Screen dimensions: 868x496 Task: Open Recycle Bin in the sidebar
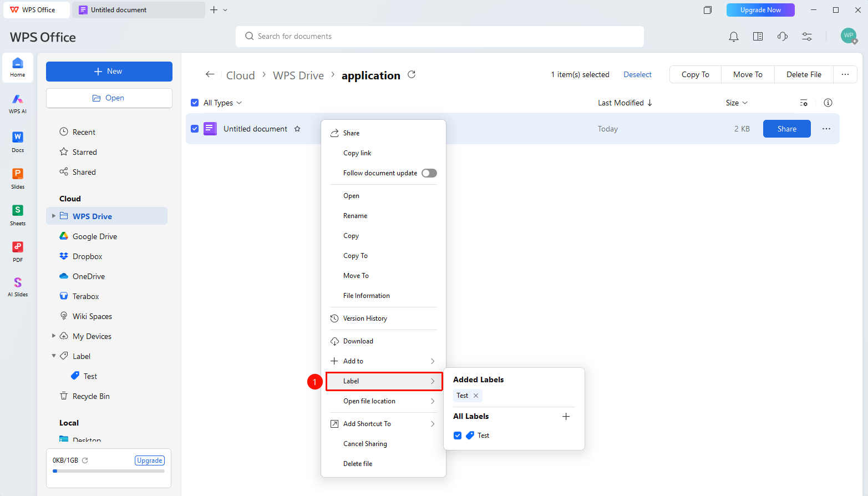click(85, 396)
